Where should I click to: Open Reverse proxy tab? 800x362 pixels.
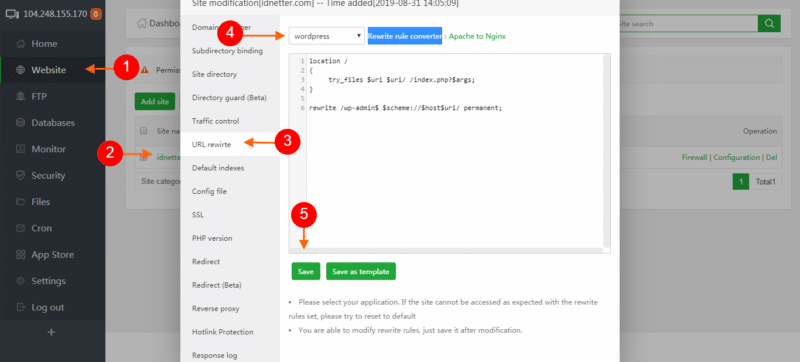click(x=216, y=309)
